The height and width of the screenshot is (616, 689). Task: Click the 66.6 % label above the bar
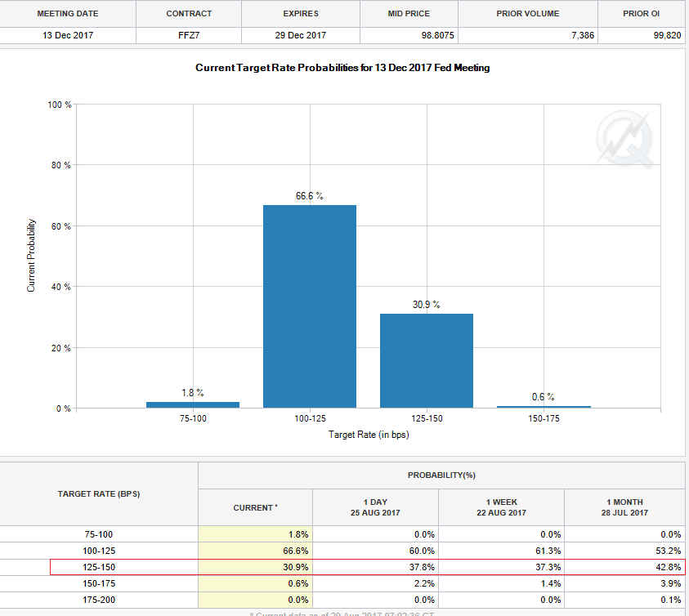tap(309, 196)
